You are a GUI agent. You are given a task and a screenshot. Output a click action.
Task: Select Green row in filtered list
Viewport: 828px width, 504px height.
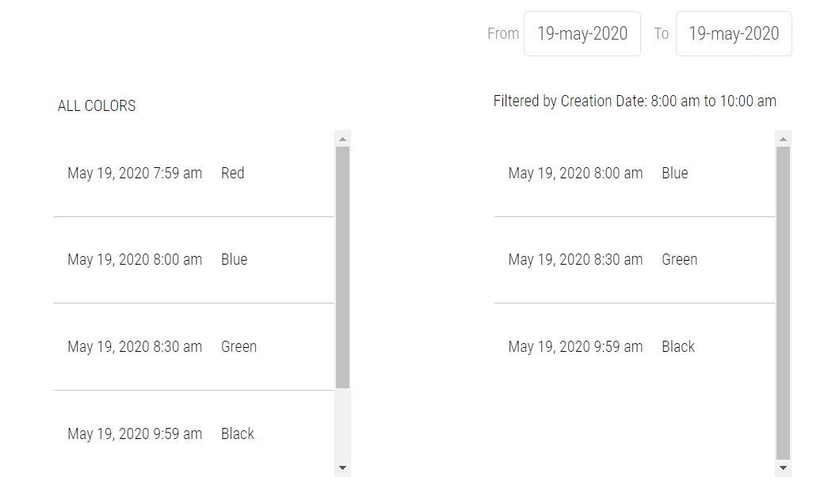pos(634,260)
